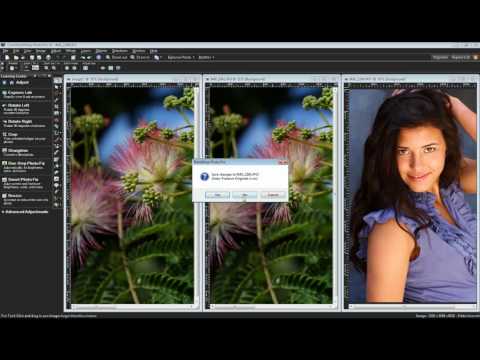Click No in the save changes dialog
Image resolution: width=480 pixels, height=360 pixels.
coord(245,195)
